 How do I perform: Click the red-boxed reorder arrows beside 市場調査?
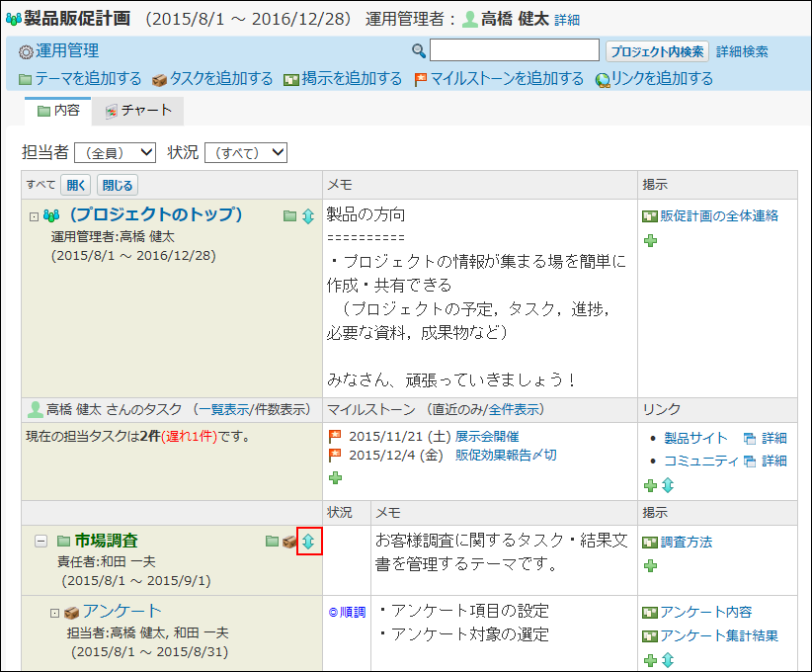click(308, 542)
